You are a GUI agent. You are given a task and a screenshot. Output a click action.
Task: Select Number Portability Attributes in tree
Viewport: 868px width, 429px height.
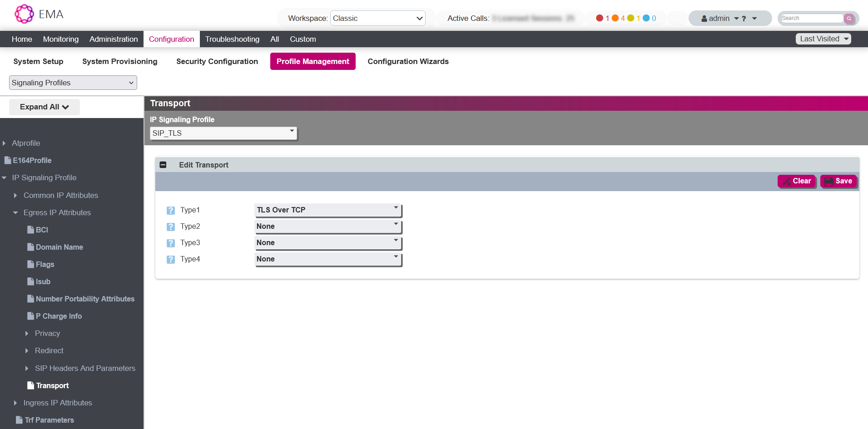click(85, 299)
